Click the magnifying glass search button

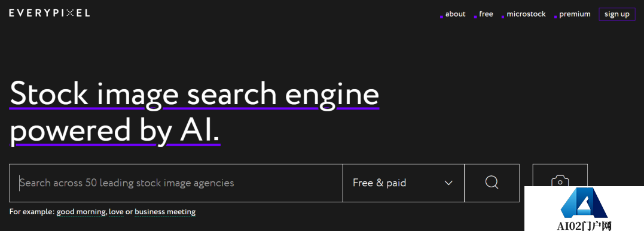click(492, 183)
